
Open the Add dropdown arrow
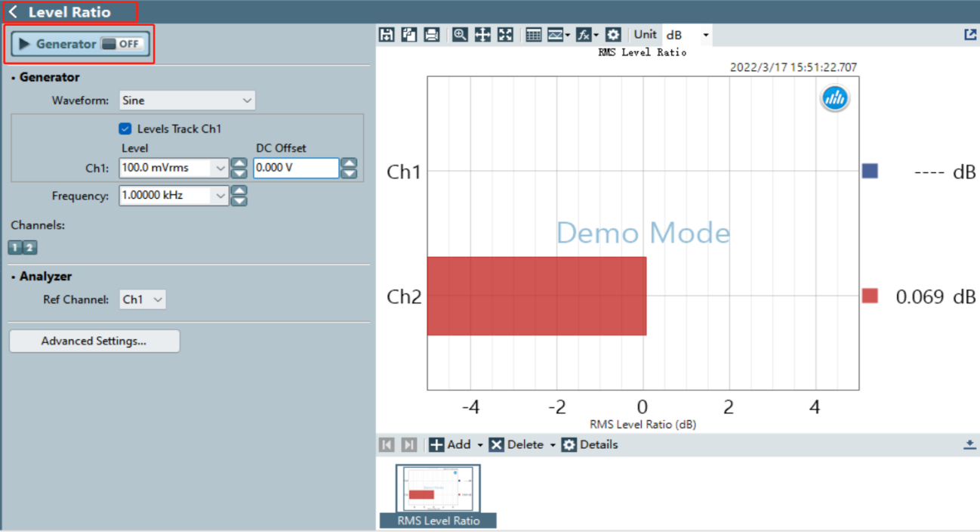tap(479, 445)
